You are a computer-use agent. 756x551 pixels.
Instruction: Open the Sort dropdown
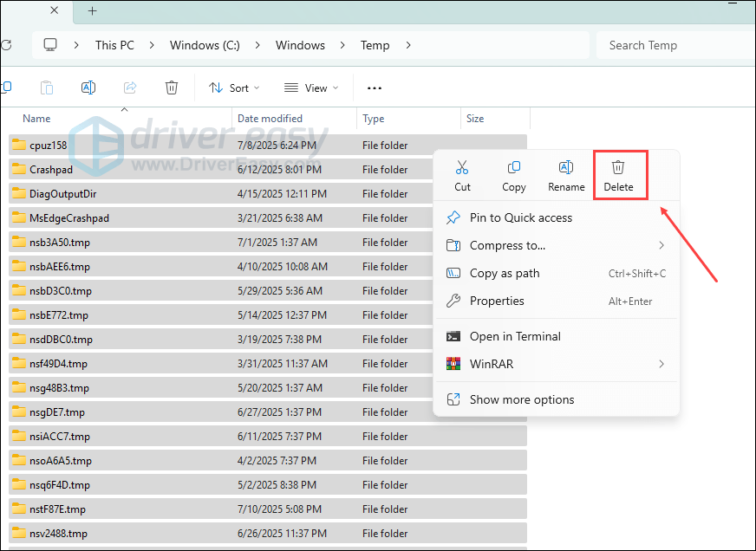pyautogui.click(x=234, y=88)
